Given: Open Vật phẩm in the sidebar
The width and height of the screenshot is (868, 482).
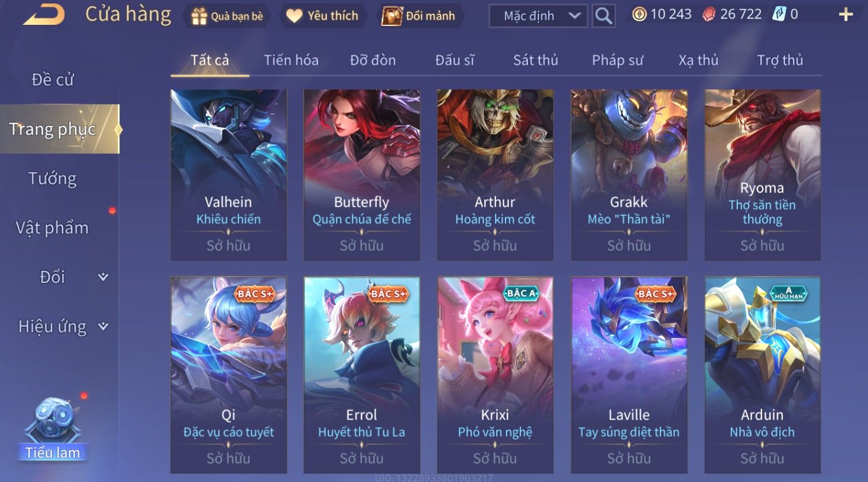Looking at the screenshot, I should tap(52, 228).
